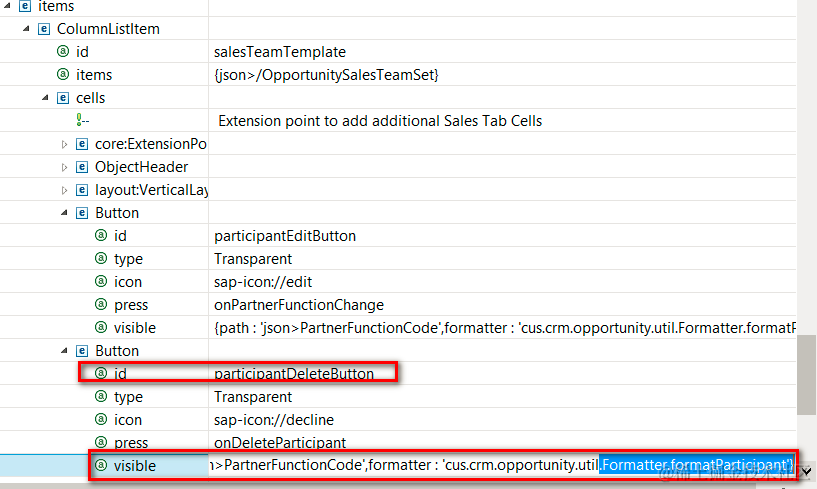The width and height of the screenshot is (817, 489).
Task: Click the attribute icon for id participantEditButton
Action: click(x=101, y=235)
